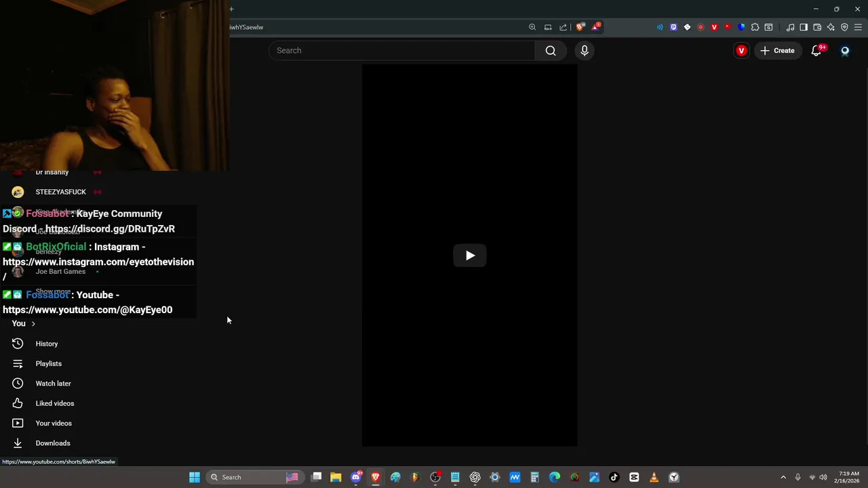Open the Brave Wallet icon
This screenshot has height=488, width=868.
(x=817, y=27)
